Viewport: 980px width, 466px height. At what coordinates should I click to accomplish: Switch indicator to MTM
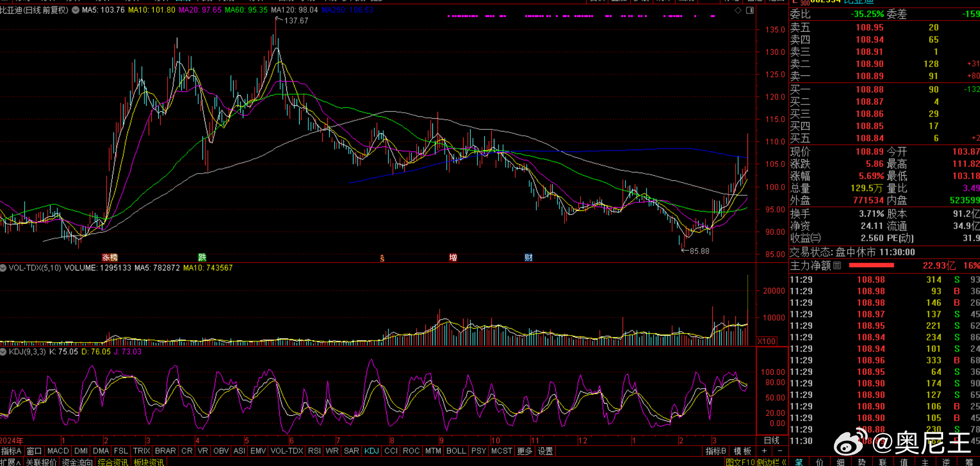coord(433,451)
